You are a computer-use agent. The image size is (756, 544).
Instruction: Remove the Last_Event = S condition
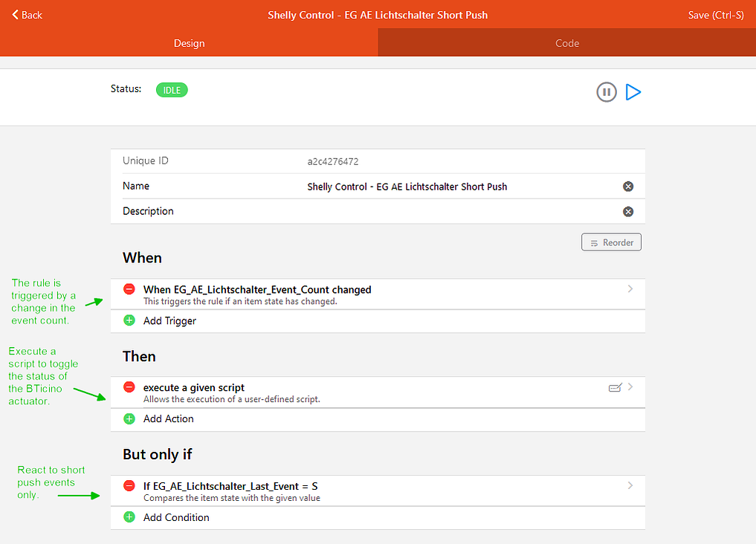tap(129, 486)
